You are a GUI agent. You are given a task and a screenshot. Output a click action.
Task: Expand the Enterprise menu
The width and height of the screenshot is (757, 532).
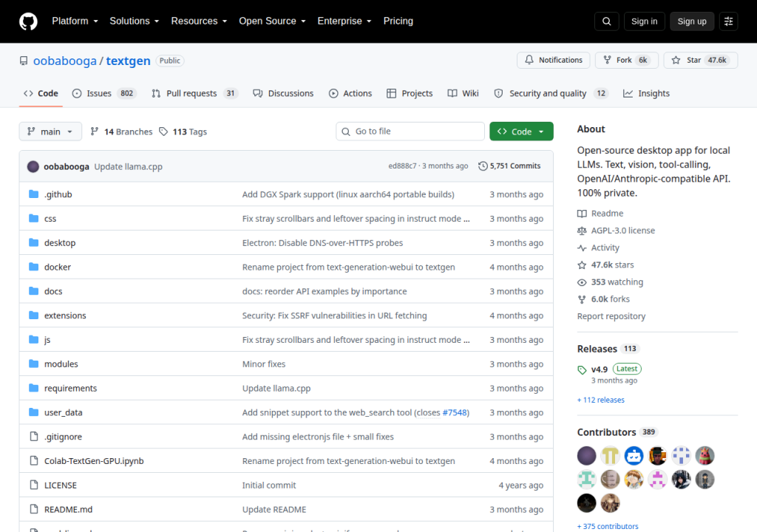click(344, 21)
